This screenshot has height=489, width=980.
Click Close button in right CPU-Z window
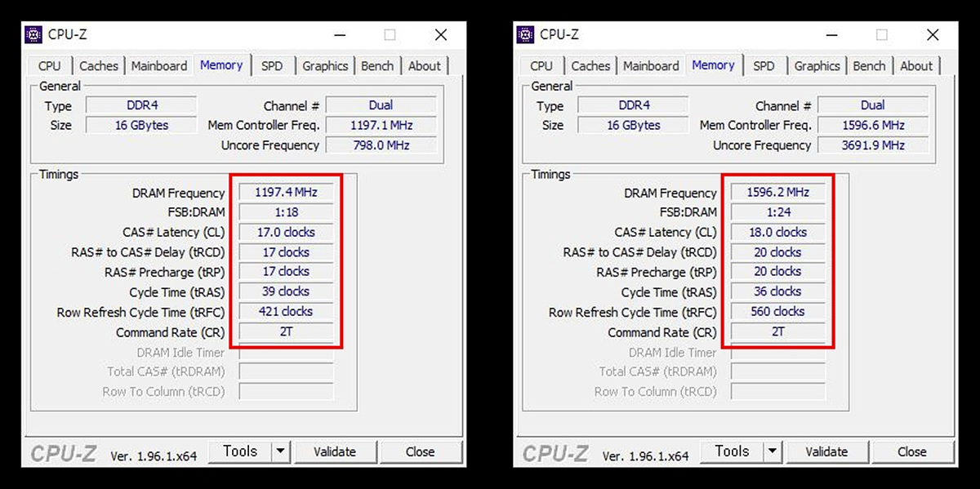pos(912,451)
